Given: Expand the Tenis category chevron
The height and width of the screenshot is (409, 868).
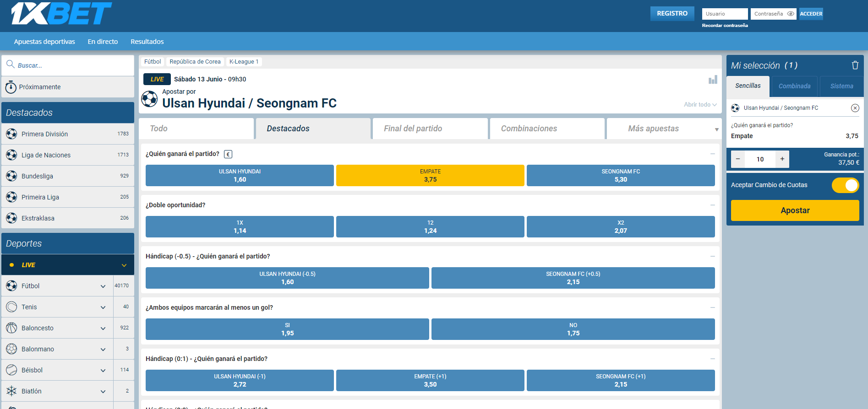Looking at the screenshot, I should point(103,307).
